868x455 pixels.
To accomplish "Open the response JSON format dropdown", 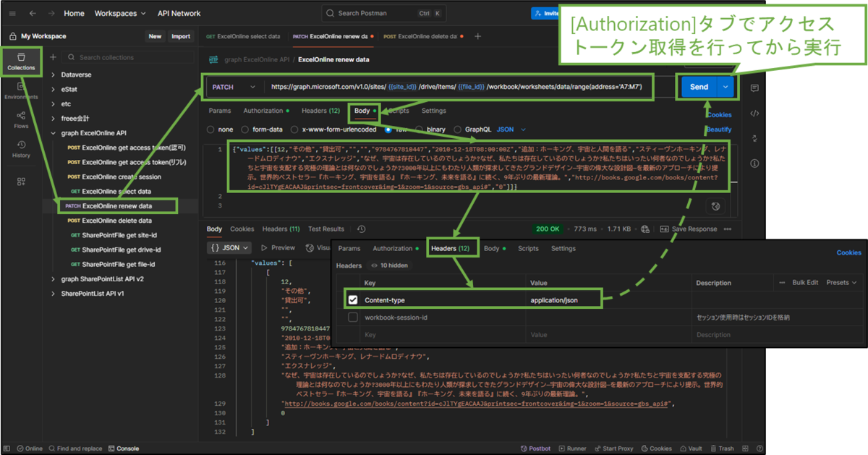I will [x=229, y=247].
